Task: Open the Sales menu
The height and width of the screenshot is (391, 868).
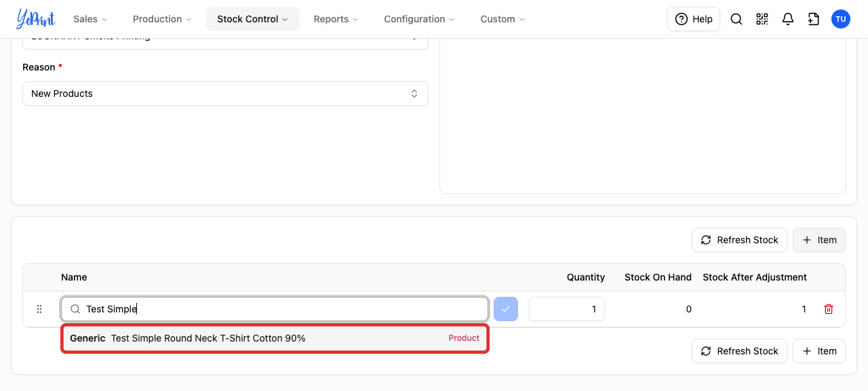Action: click(90, 19)
